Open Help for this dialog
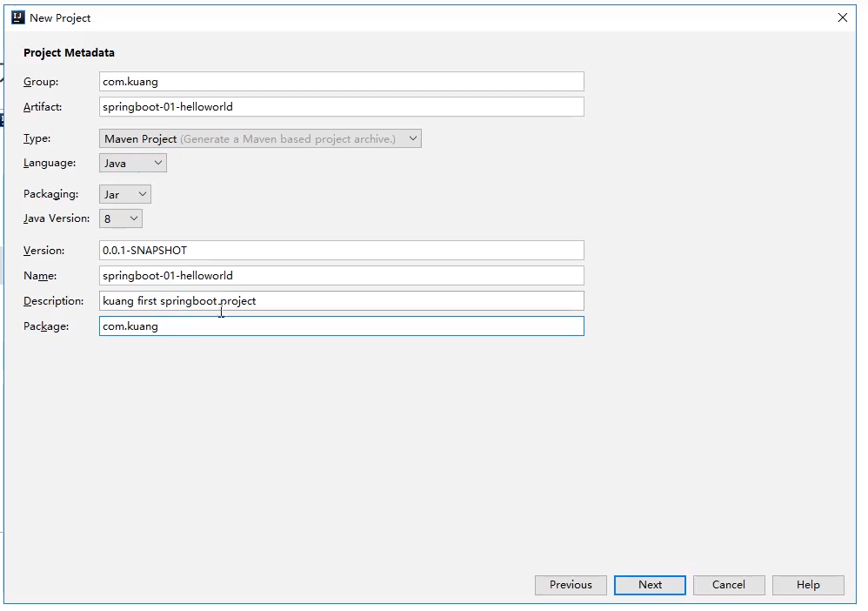Screen dimensions: 868x611 click(x=807, y=585)
